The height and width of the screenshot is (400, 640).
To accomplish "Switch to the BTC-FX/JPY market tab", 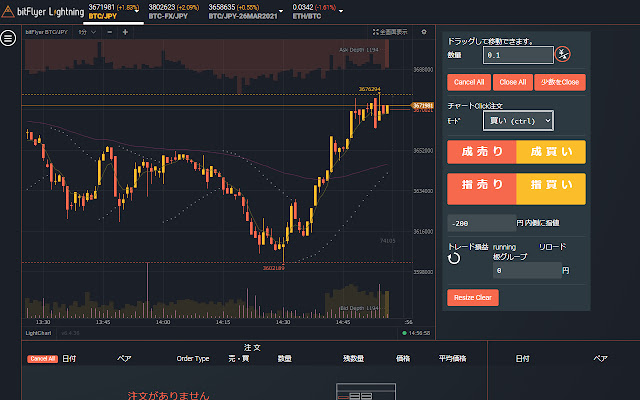I will 174,11.
